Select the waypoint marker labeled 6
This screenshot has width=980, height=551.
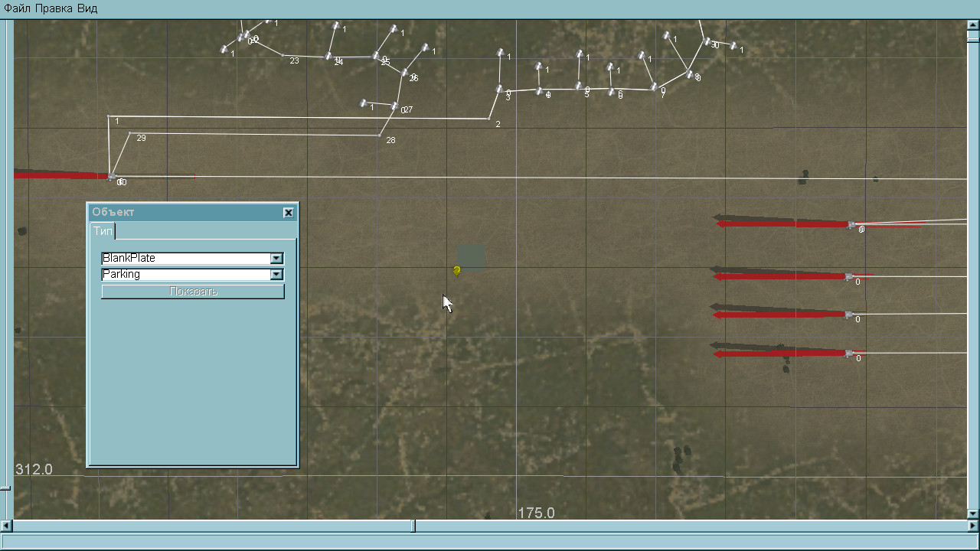[611, 92]
